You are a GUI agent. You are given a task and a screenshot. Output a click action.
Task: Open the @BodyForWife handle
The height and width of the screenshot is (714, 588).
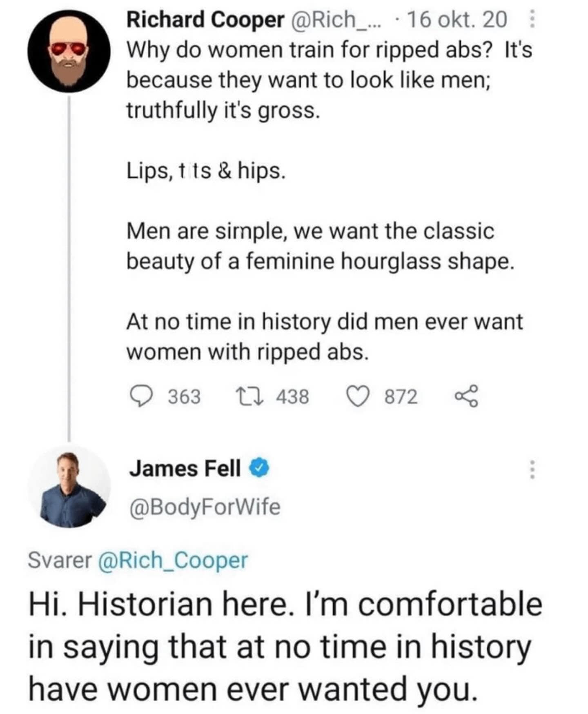pyautogui.click(x=205, y=507)
